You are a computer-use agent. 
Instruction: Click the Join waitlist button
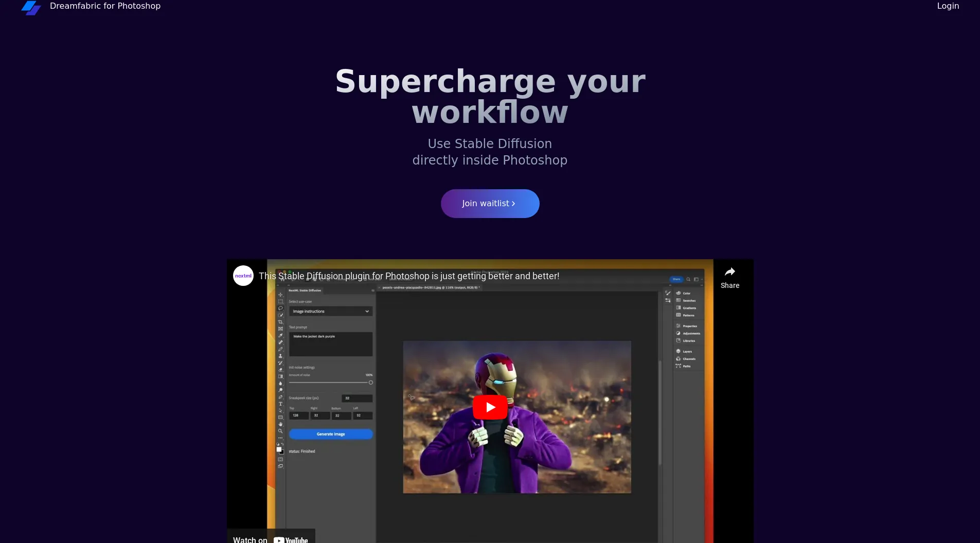point(490,204)
